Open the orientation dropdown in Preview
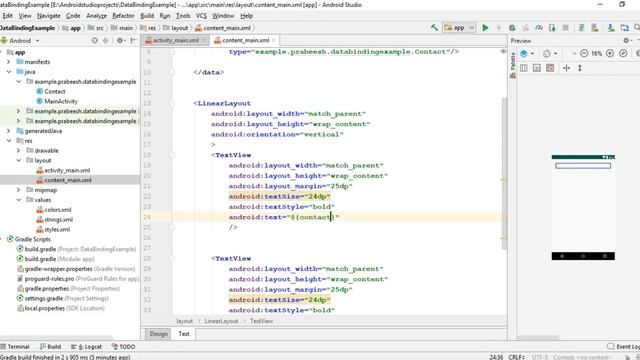The width and height of the screenshot is (640, 360). tap(550, 53)
